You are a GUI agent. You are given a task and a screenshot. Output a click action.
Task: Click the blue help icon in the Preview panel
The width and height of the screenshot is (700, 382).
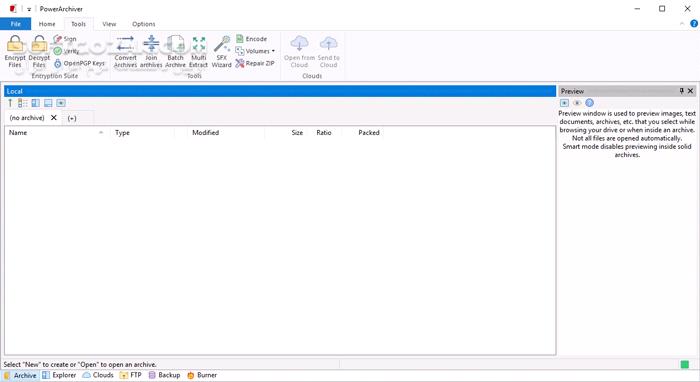coord(590,103)
